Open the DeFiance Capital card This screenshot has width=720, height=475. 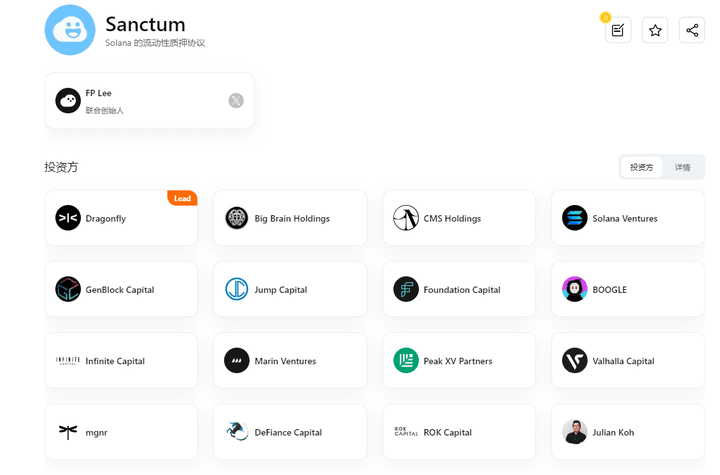290,432
